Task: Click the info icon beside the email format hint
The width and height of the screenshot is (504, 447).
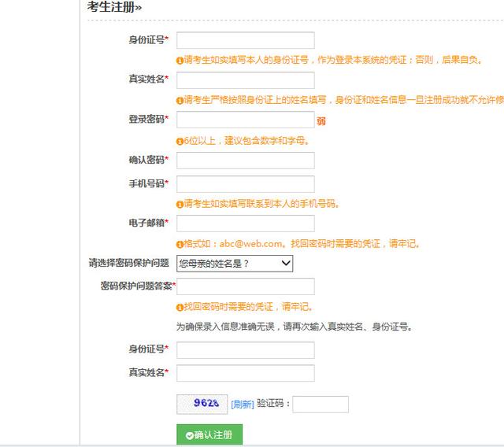Action: (x=180, y=244)
